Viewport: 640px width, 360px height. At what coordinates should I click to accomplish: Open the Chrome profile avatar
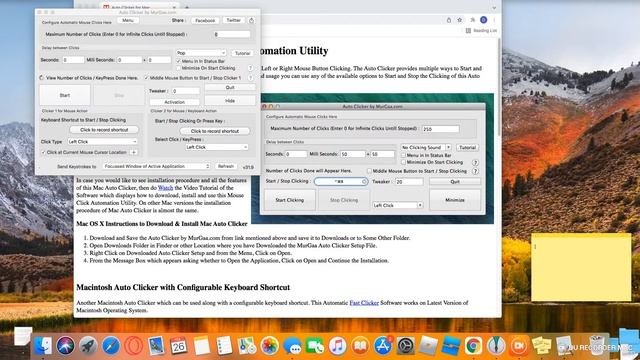coord(484,20)
